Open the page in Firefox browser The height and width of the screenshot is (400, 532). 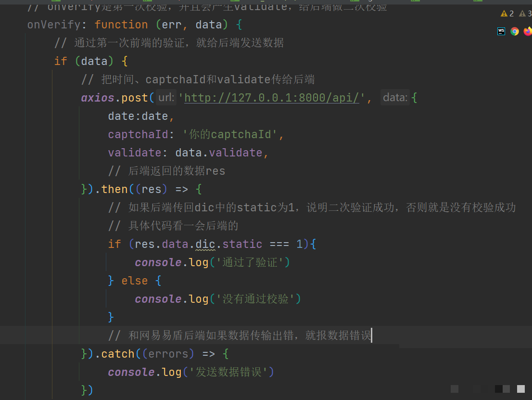(528, 31)
